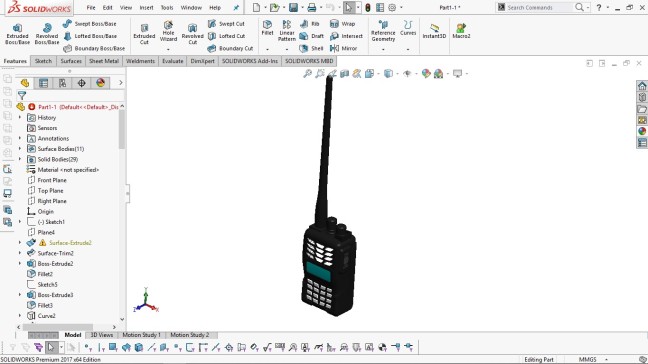Image resolution: width=648 pixels, height=364 pixels.
Task: Open the Curves tool
Action: click(408, 28)
